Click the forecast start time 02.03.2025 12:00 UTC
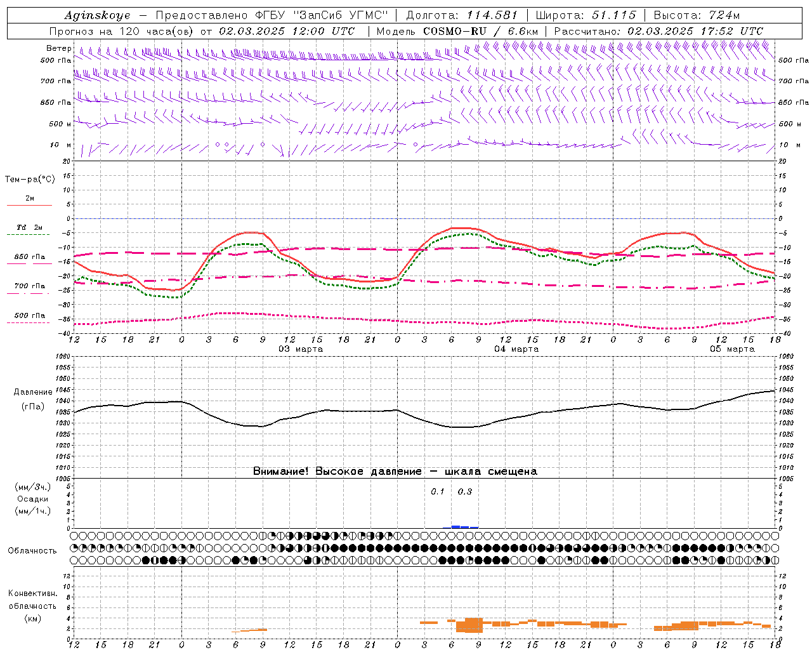This screenshot has width=812, height=650. [x=287, y=31]
